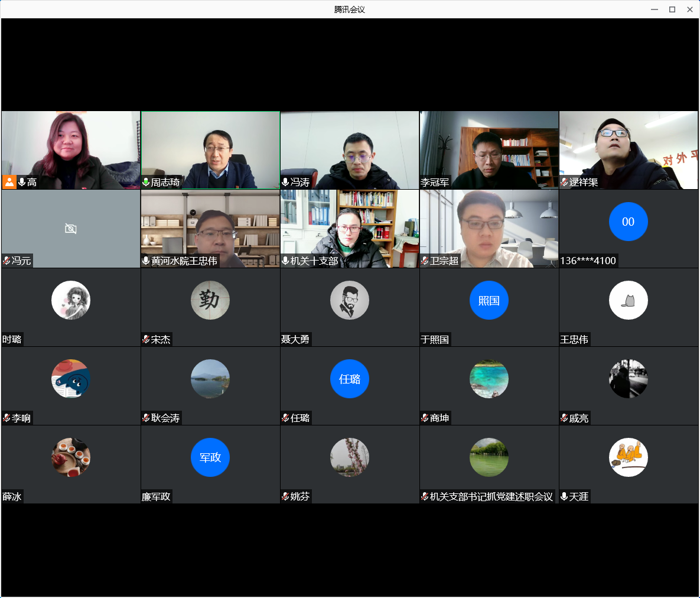700x598 pixels.
Task: Click the muted microphone icon next to 逯祥渠
Action: coord(564,182)
